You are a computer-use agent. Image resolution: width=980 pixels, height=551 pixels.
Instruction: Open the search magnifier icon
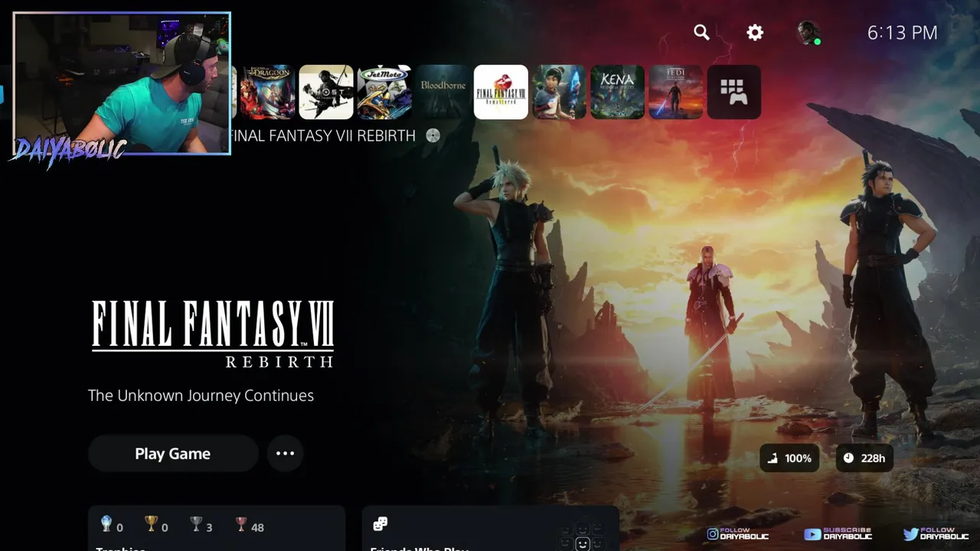click(x=701, y=32)
